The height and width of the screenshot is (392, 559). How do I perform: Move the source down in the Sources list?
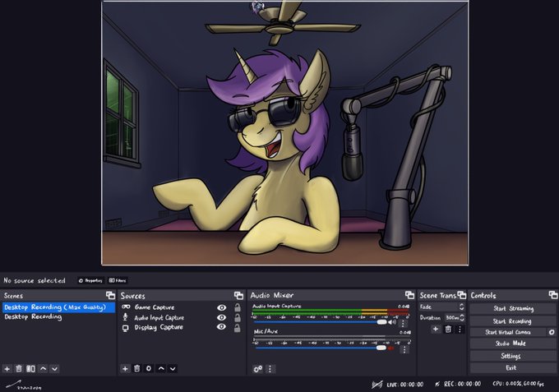pos(173,368)
